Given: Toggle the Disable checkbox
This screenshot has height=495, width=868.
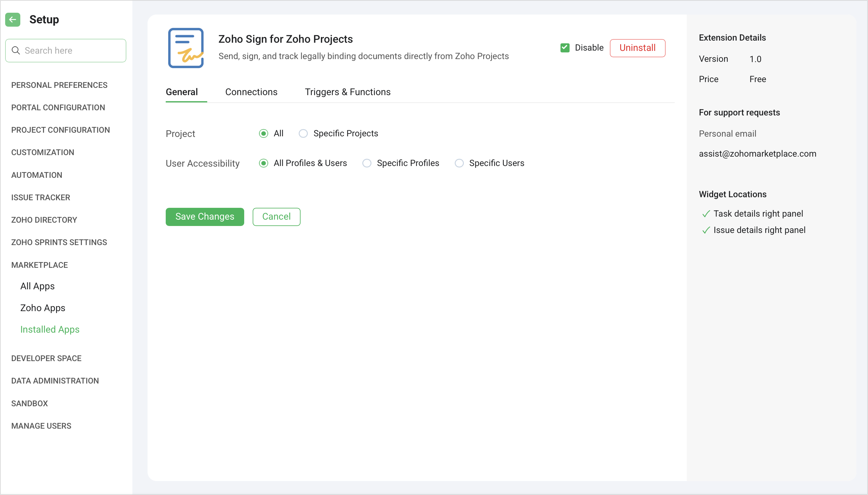Looking at the screenshot, I should (x=565, y=48).
